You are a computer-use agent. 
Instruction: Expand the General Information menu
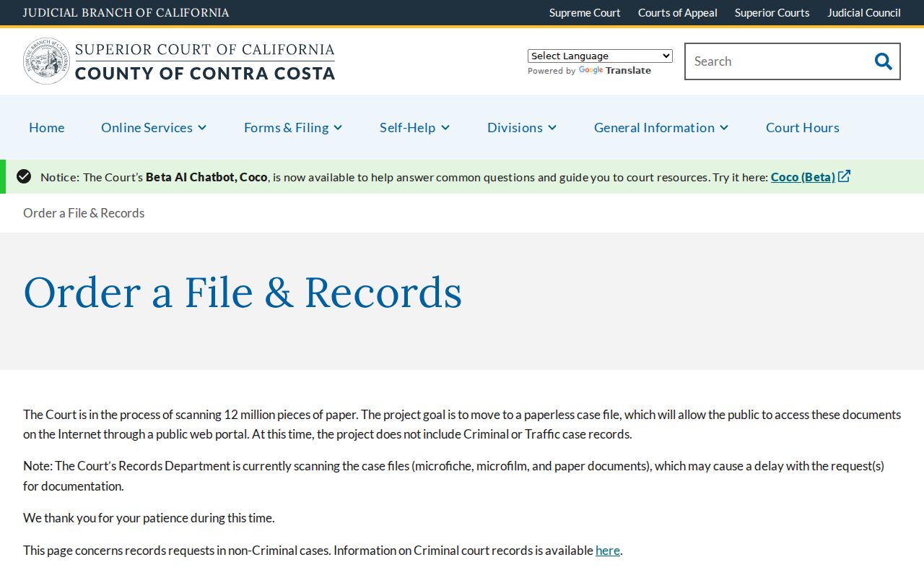[661, 127]
